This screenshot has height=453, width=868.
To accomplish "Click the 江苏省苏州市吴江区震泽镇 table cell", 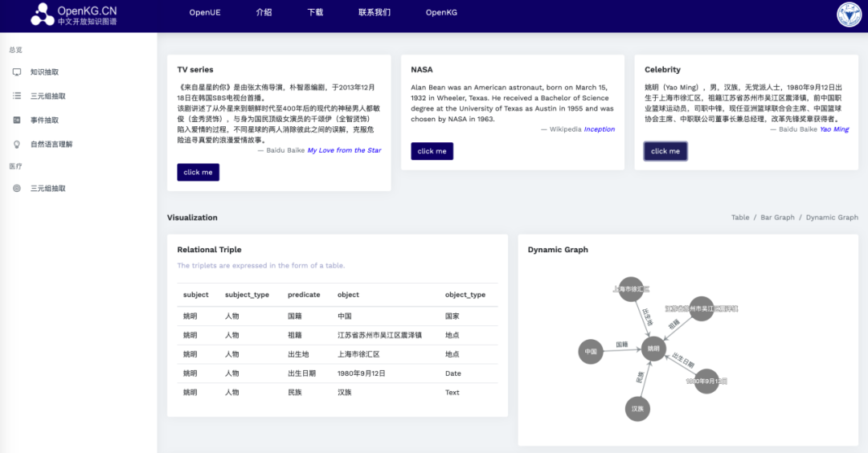I will click(379, 335).
